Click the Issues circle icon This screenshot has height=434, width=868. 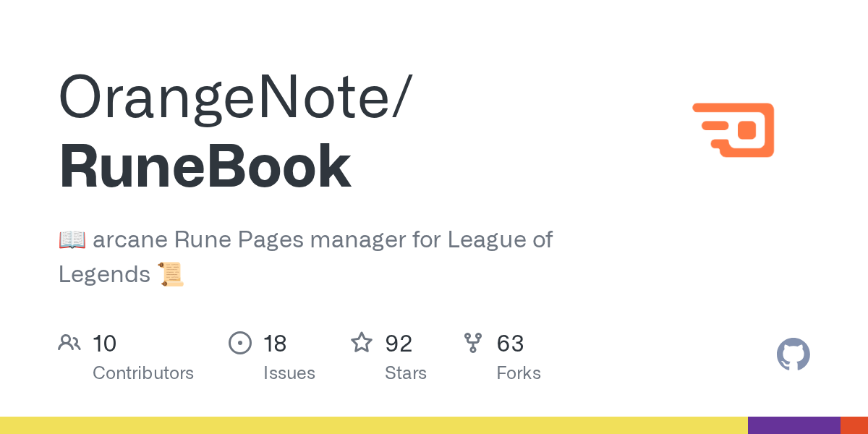(239, 343)
